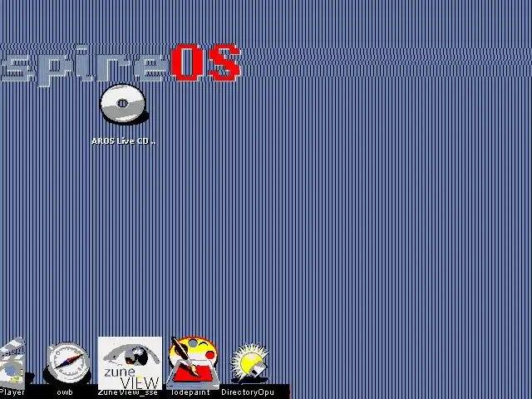Select the 'AROS Live CD ..' label
The width and height of the screenshot is (532, 399).
(124, 141)
